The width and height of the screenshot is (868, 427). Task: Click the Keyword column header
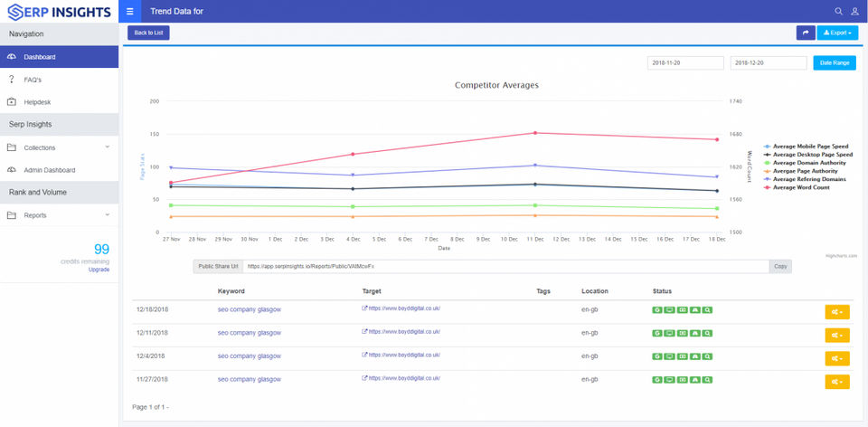coord(231,290)
